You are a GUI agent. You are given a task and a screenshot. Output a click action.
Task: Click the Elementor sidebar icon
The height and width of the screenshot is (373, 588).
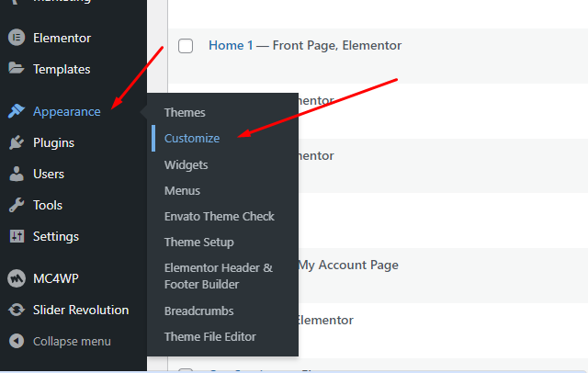tap(16, 38)
